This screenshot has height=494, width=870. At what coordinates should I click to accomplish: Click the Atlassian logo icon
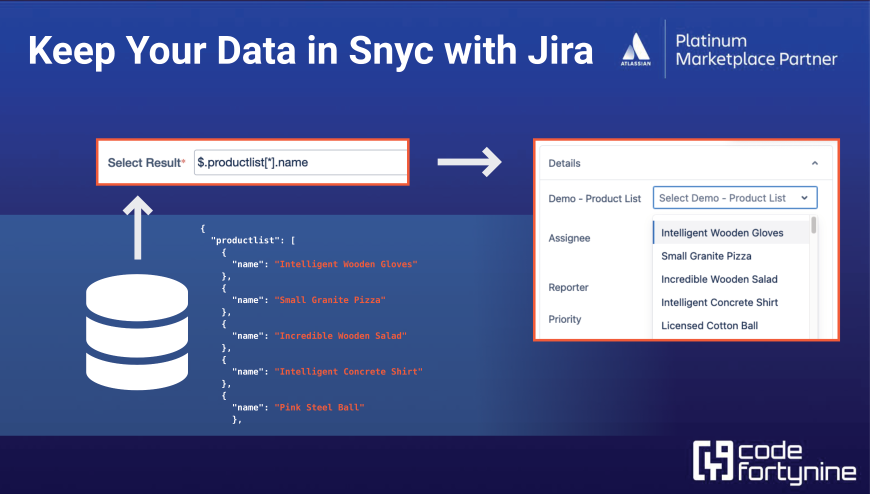tap(636, 49)
